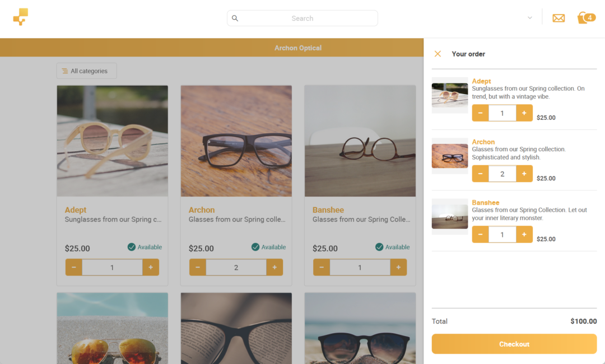This screenshot has height=364, width=605.
Task: Click the Available checkmark on the Adept card
Action: [x=131, y=247]
